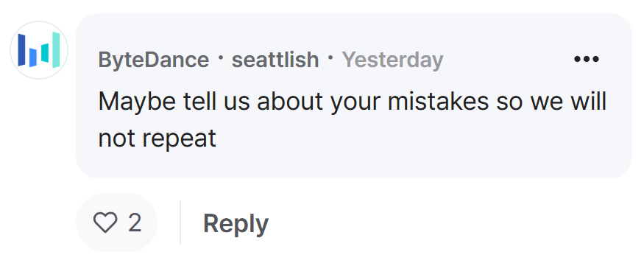
Task: Select the comment text about mistakes
Action: (352, 119)
